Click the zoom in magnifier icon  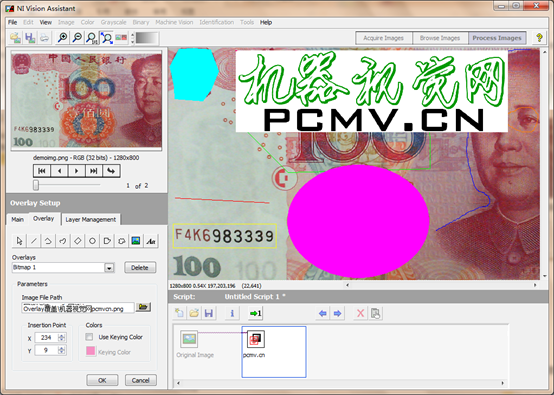pos(63,37)
